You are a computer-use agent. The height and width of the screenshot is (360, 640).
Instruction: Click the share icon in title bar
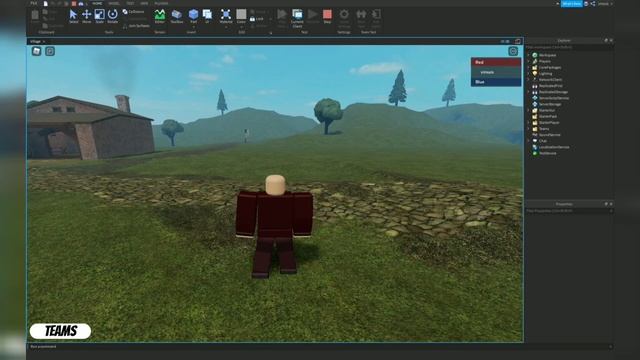(x=593, y=4)
